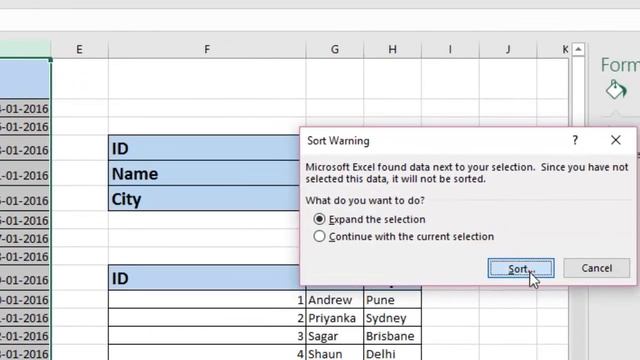Viewport: 640px width, 360px height.
Task: Select the Andrew cell
Action: click(x=334, y=300)
